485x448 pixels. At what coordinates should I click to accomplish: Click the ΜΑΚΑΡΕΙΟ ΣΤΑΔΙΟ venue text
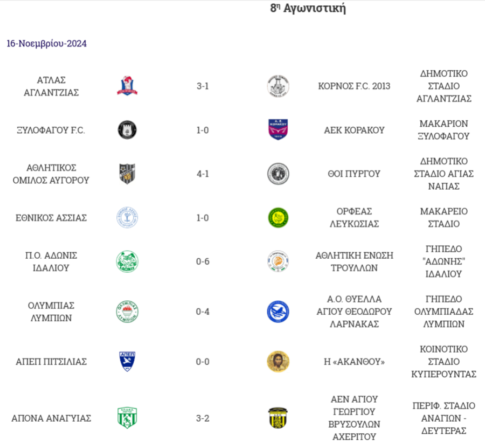tap(444, 217)
